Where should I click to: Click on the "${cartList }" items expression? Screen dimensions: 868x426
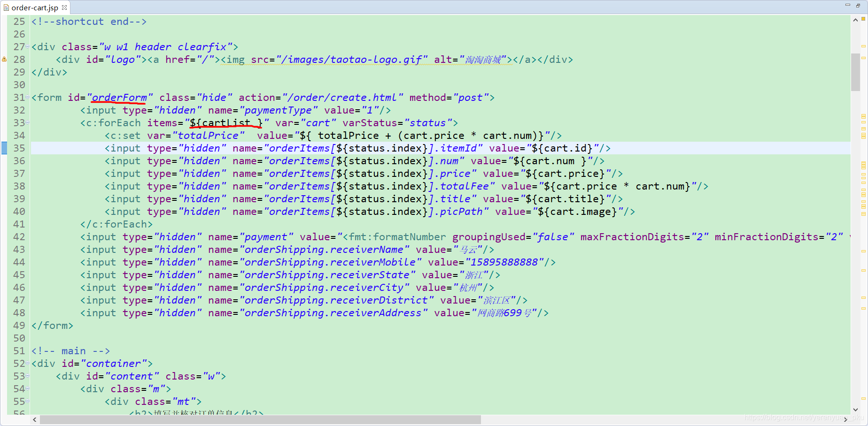tap(227, 123)
